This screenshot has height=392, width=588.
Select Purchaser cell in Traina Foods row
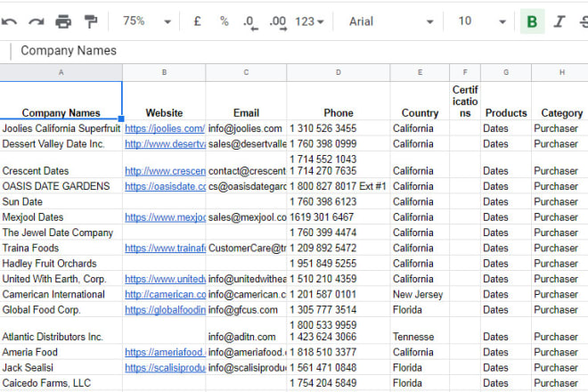pos(559,248)
